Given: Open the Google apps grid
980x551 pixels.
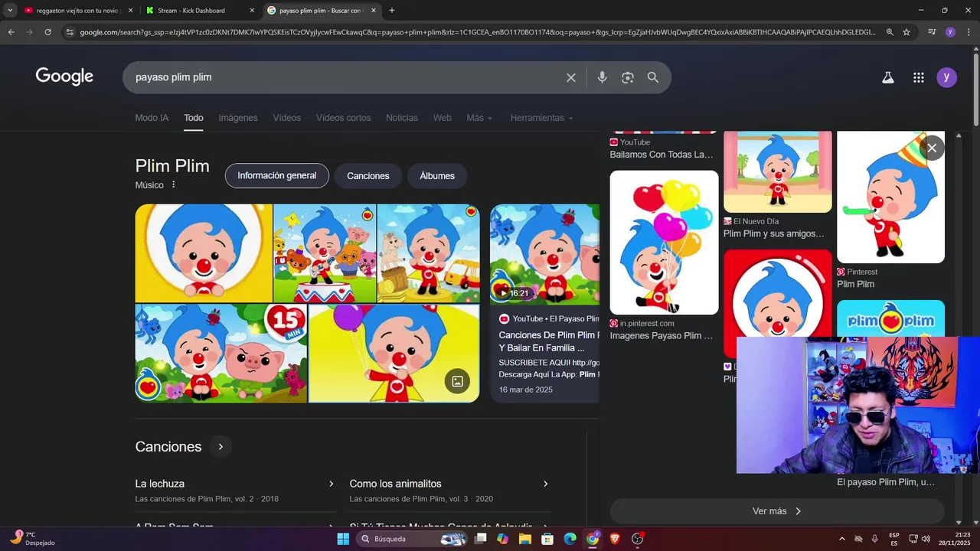Looking at the screenshot, I should click(x=919, y=77).
